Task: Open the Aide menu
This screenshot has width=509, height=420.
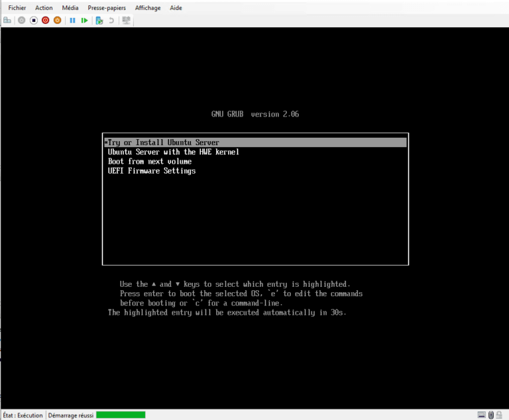Action: [x=176, y=8]
